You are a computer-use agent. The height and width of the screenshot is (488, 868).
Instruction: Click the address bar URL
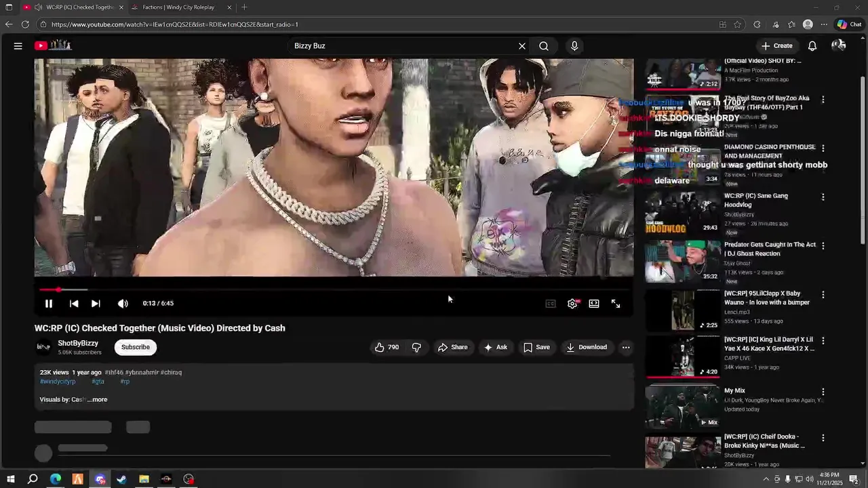(175, 24)
